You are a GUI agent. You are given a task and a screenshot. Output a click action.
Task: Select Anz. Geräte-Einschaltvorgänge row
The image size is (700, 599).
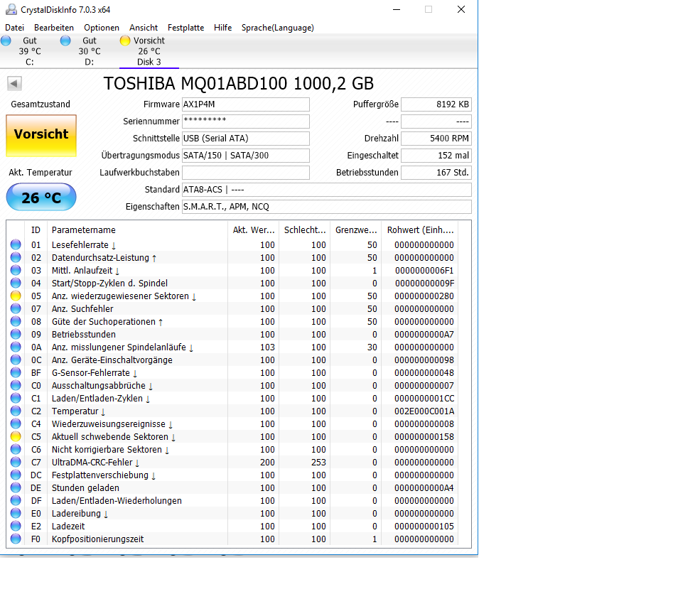point(233,360)
